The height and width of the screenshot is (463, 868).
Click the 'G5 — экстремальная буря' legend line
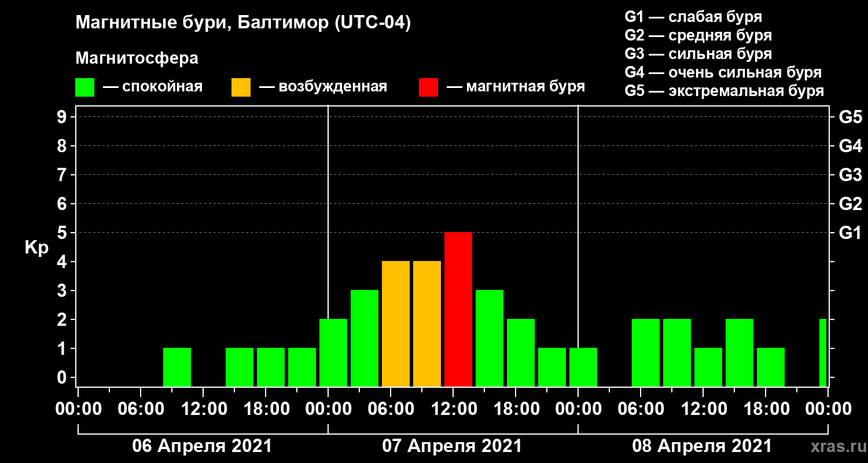click(x=724, y=91)
